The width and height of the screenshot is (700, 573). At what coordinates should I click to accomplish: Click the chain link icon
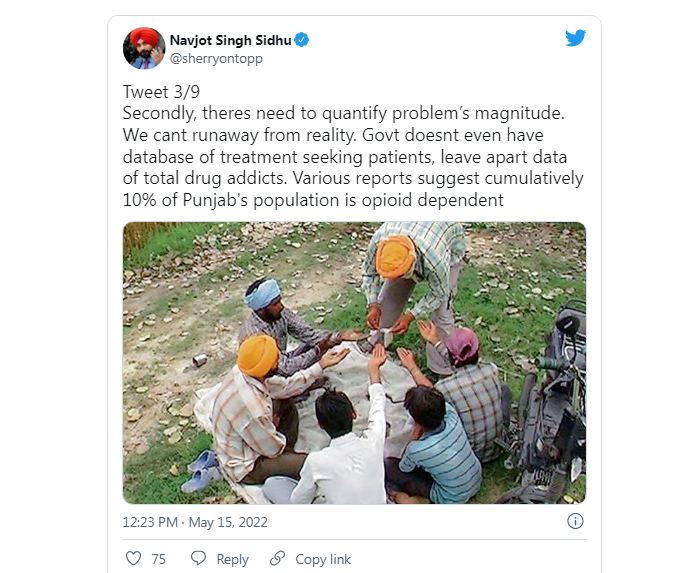tap(277, 558)
